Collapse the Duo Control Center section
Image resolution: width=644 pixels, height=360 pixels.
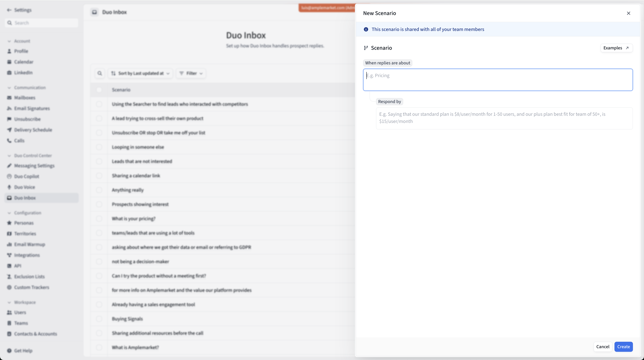tap(9, 155)
